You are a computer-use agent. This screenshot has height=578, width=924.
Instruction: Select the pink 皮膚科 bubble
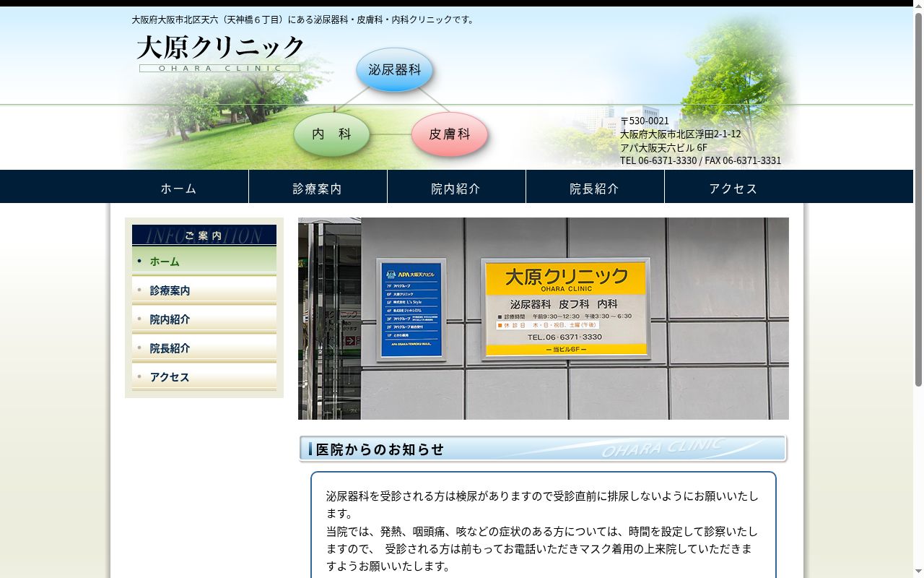click(449, 134)
